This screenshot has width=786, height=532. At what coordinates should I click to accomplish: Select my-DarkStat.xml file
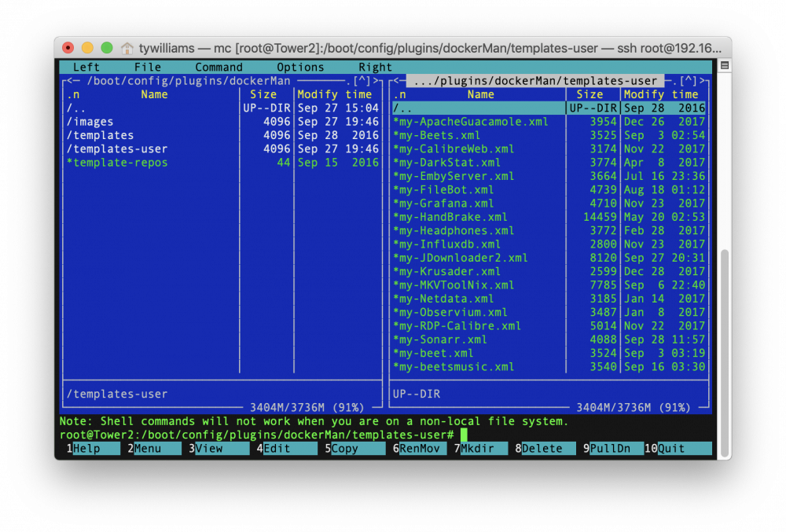549,163
